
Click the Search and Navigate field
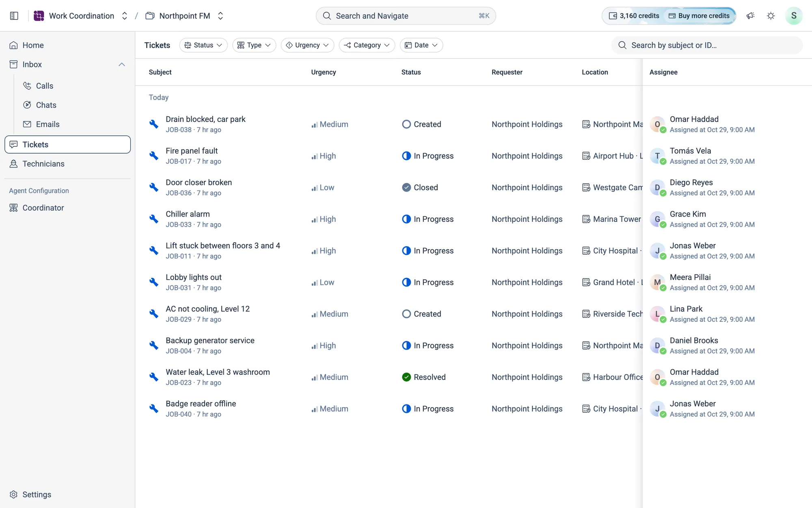pyautogui.click(x=406, y=16)
